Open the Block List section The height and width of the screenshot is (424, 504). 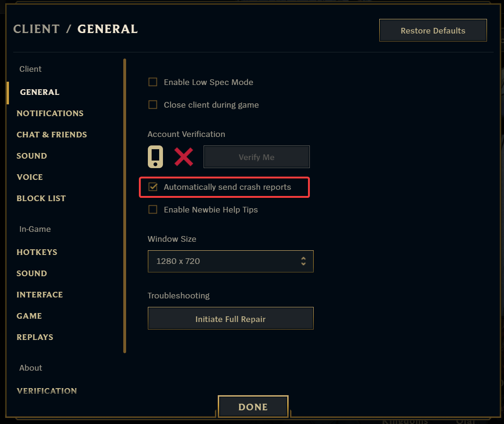[x=41, y=198]
